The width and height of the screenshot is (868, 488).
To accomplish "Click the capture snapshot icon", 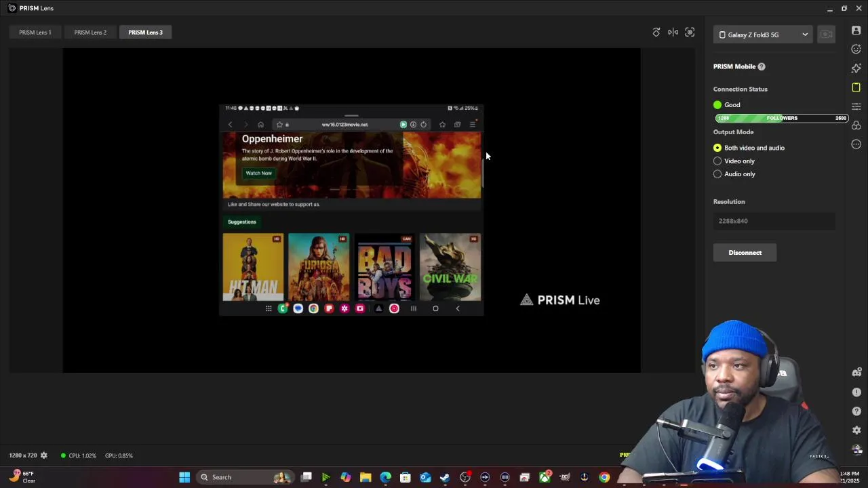I will [x=690, y=33].
